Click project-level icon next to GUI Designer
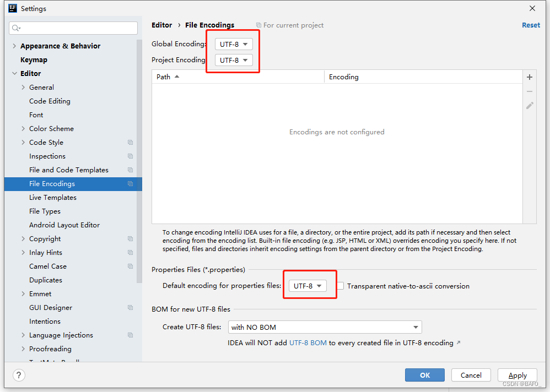This screenshot has height=392, width=550. tap(130, 308)
